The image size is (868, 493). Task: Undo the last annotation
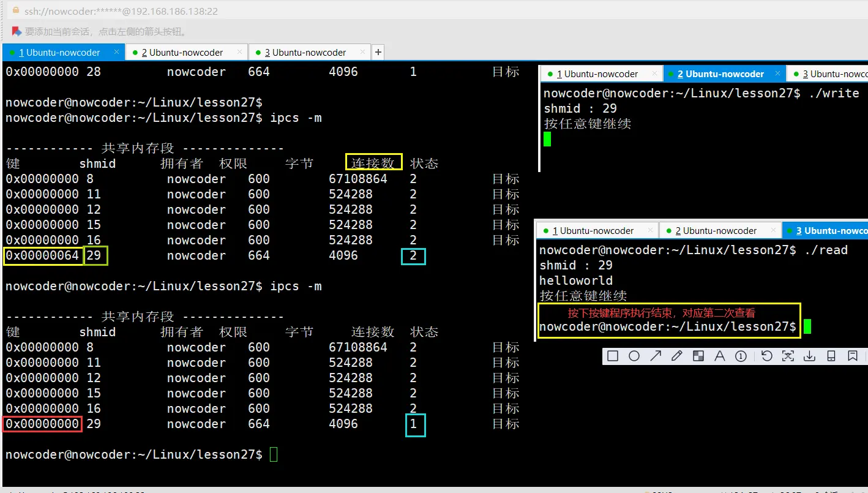(x=766, y=356)
